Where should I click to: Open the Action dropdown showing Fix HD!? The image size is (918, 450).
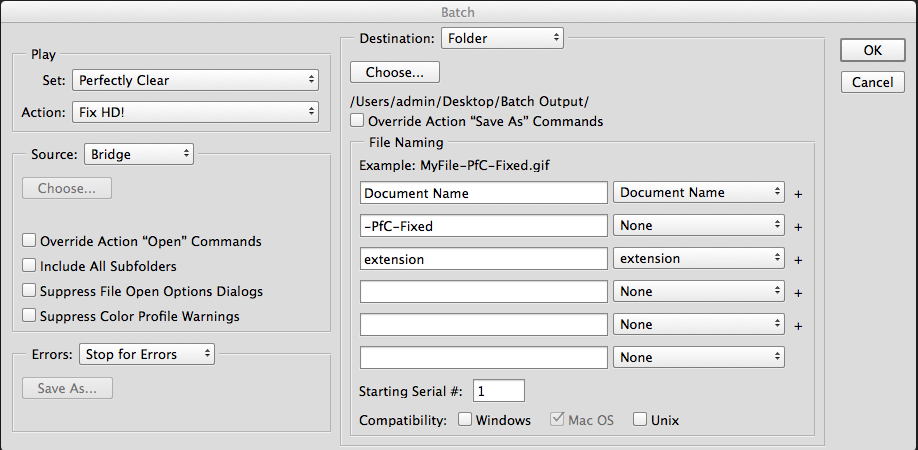196,112
